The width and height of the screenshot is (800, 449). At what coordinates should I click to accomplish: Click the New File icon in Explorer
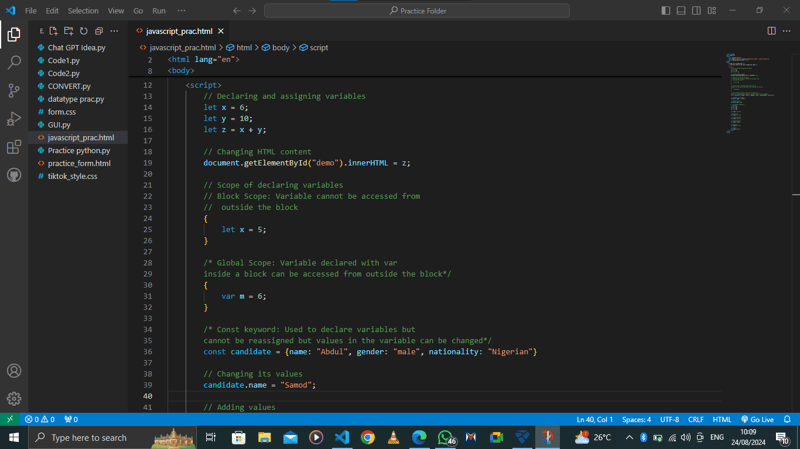(53, 31)
